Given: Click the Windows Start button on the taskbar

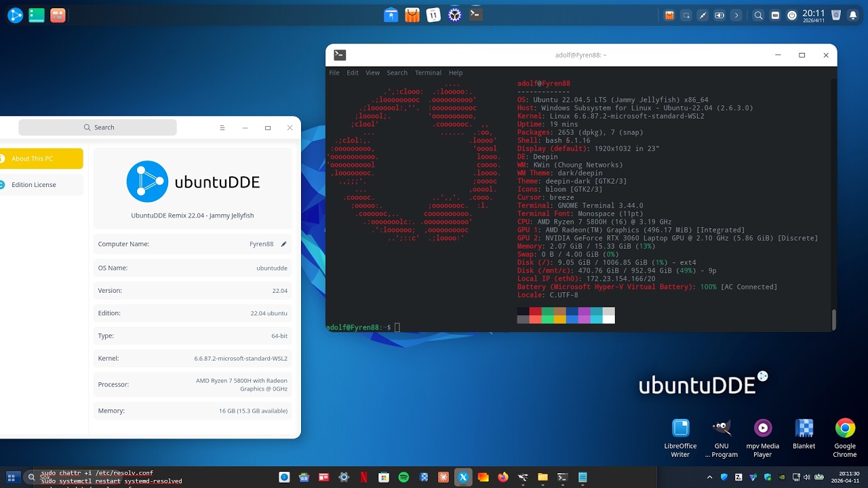Looking at the screenshot, I should (12, 477).
